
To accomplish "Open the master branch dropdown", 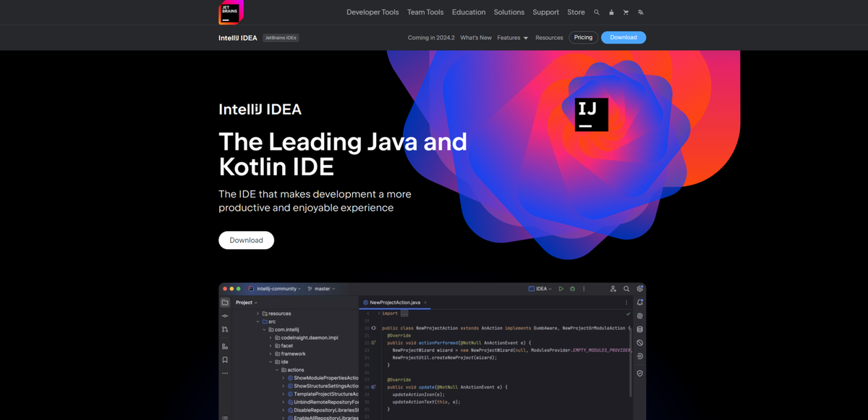I will (x=321, y=289).
